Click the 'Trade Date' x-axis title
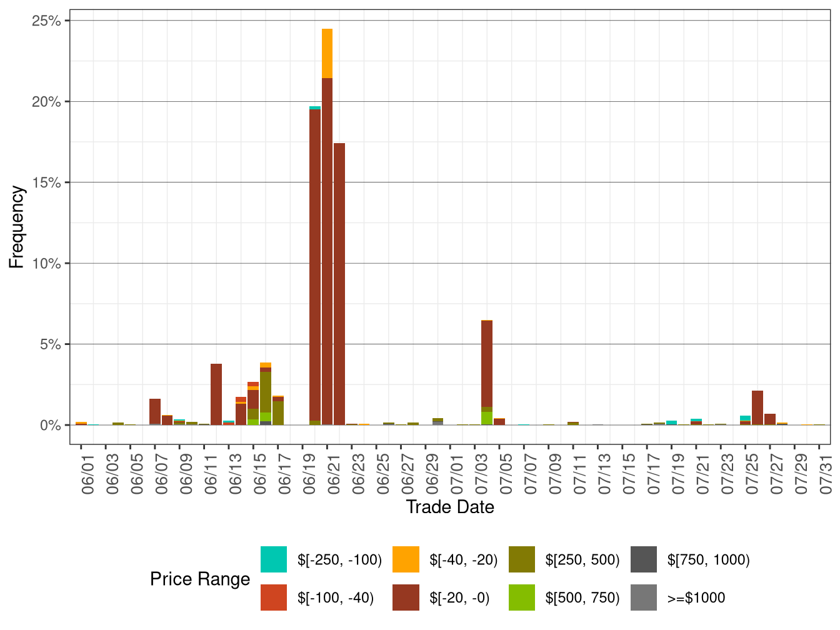The height and width of the screenshot is (630, 840). click(x=450, y=507)
